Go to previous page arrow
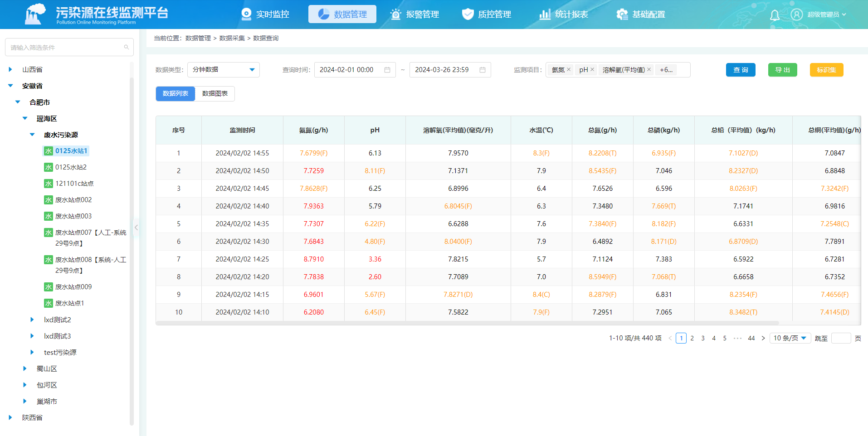 [x=670, y=338]
